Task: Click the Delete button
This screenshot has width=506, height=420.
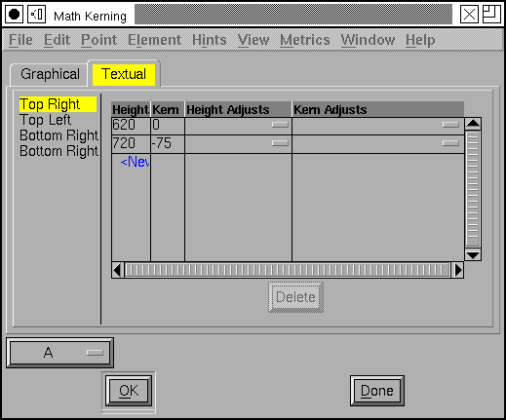Action: 295,297
